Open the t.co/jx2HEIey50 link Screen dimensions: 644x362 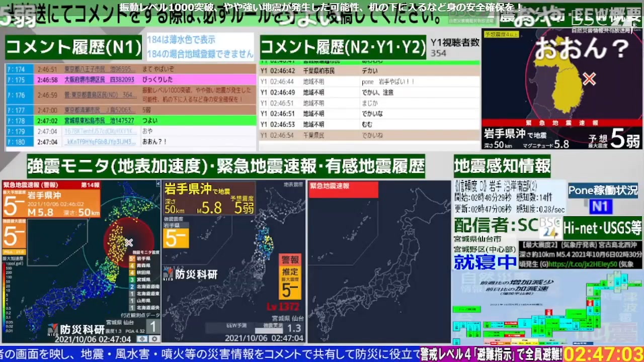click(583, 264)
